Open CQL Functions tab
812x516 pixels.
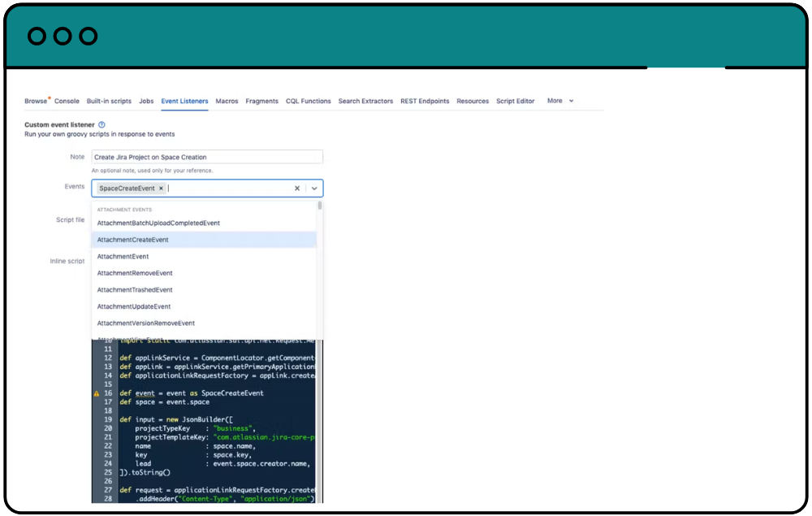(x=308, y=101)
